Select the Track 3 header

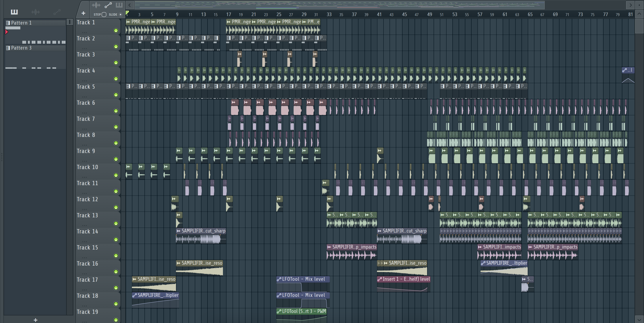pos(98,59)
